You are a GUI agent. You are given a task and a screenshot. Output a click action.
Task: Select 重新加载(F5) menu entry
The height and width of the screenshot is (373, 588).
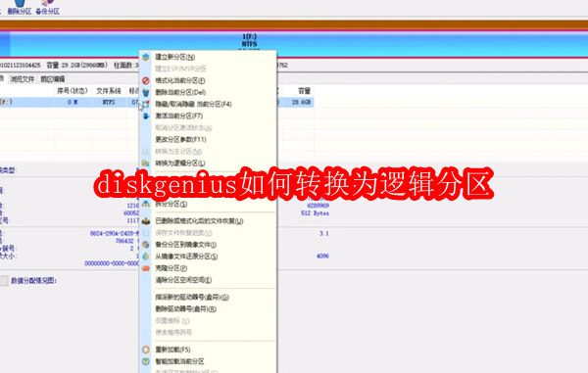point(172,350)
